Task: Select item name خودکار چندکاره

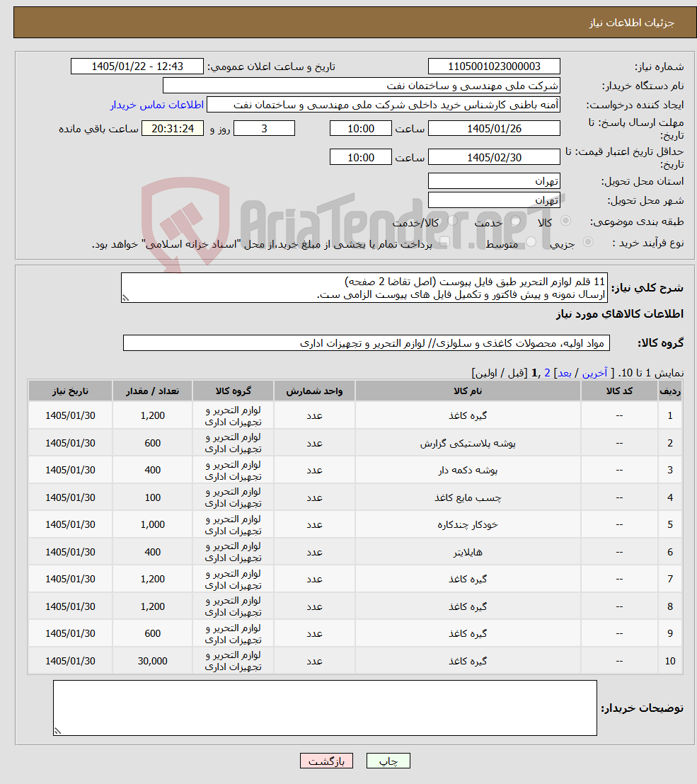Action: [x=468, y=524]
